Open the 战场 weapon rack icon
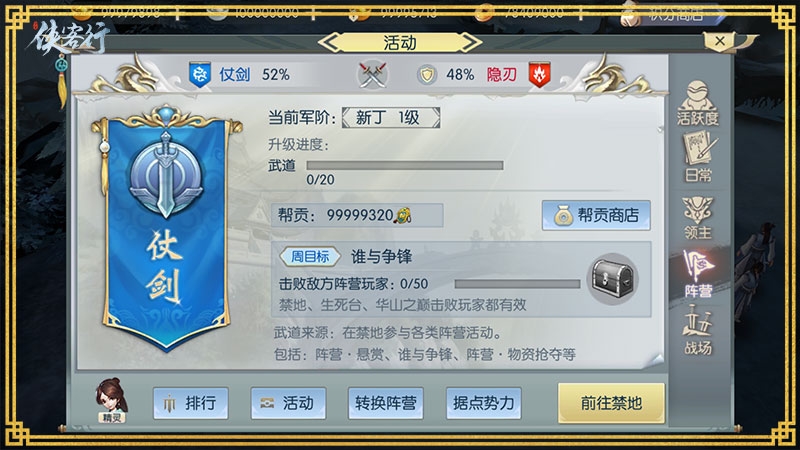This screenshot has height=450, width=800. (x=697, y=330)
